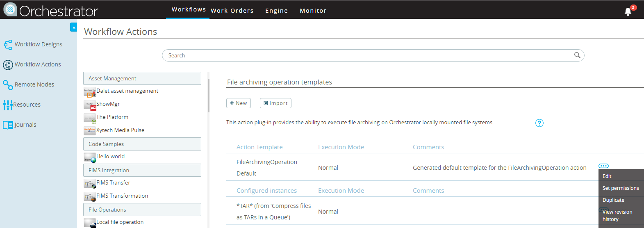Collapse the Code Samples category
Image resolution: width=644 pixels, height=228 pixels.
coord(142,144)
